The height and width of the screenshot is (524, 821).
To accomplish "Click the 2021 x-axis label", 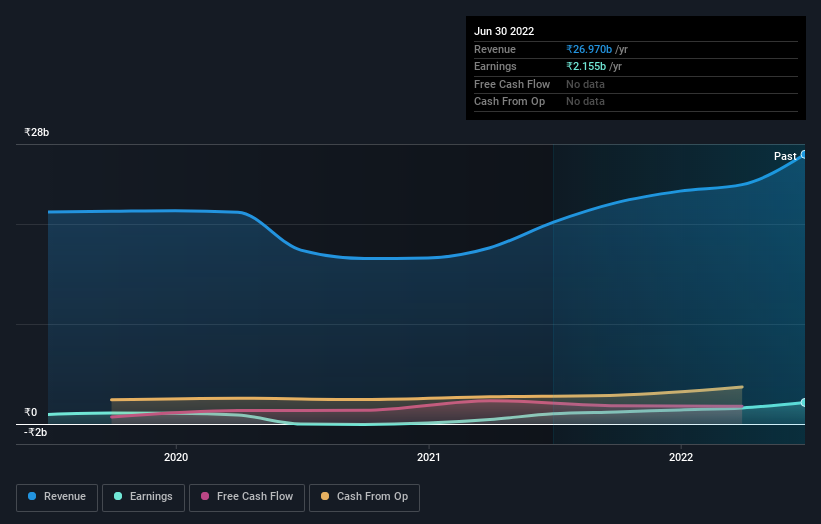I will 429,457.
